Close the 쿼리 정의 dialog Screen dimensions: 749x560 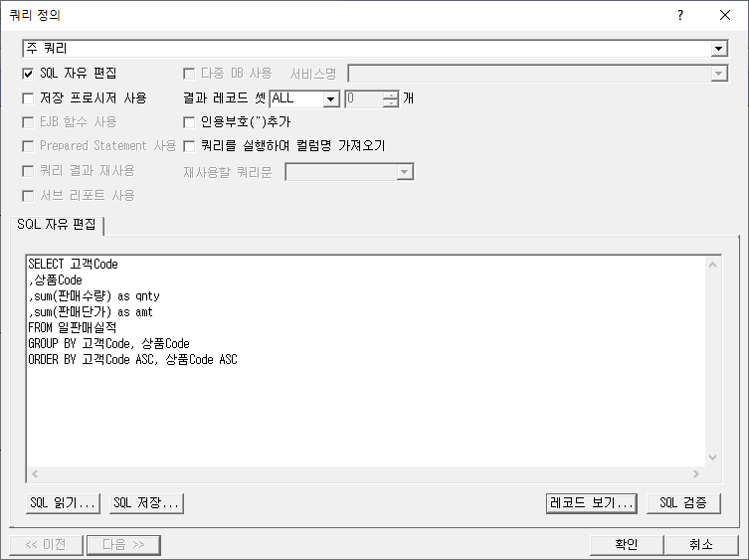point(725,15)
